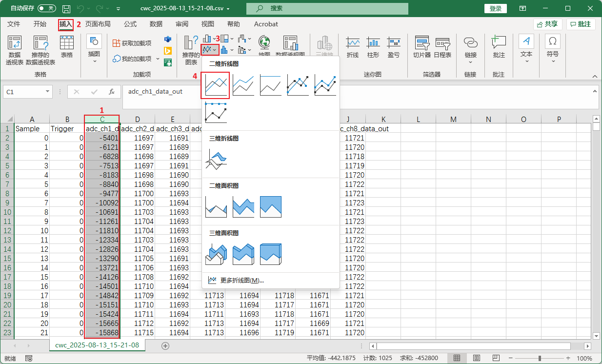Image resolution: width=602 pixels, height=364 pixels.
Task: Open the column chart dropdown
Action: (x=210, y=39)
